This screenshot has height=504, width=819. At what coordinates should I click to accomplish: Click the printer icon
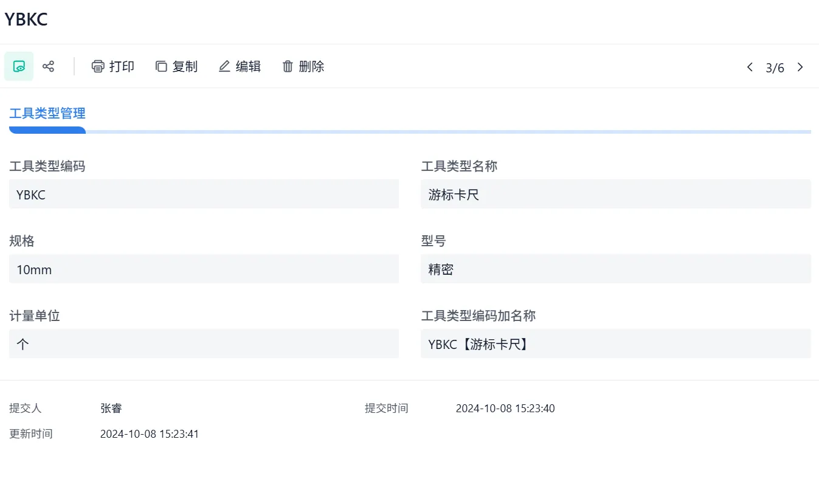[x=98, y=66]
